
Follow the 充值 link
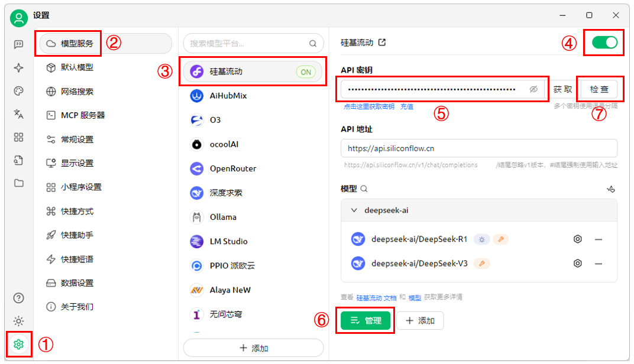pyautogui.click(x=407, y=106)
